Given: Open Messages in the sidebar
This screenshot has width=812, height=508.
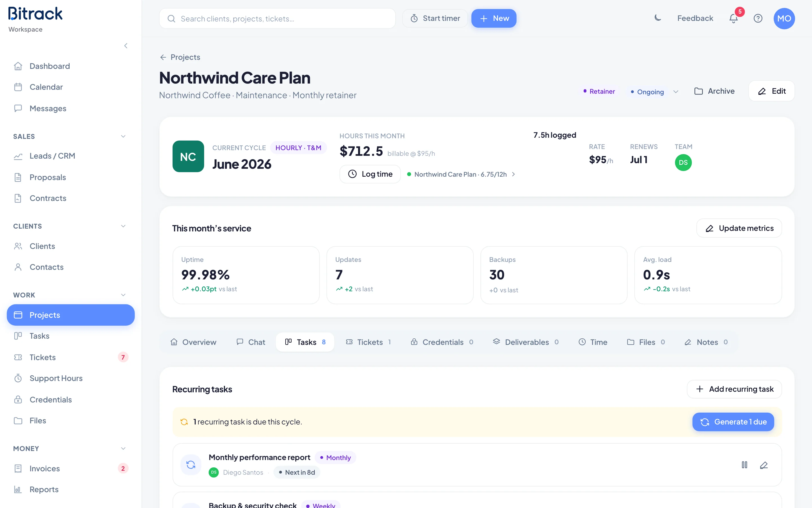Looking at the screenshot, I should pyautogui.click(x=70, y=108).
